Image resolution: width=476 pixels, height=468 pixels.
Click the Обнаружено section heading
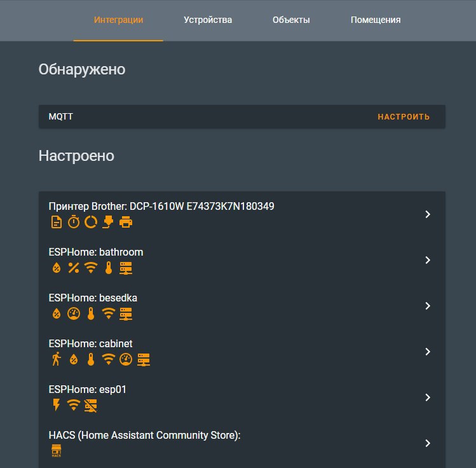[82, 69]
